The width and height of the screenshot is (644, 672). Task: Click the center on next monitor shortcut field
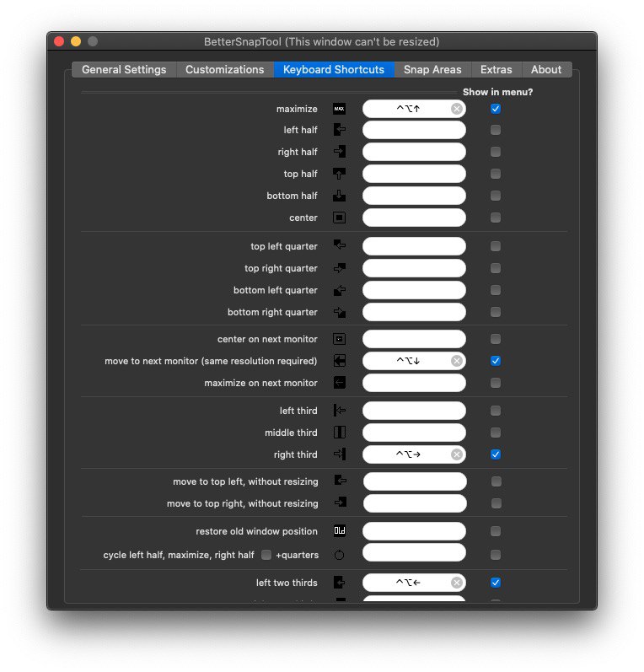coord(414,339)
